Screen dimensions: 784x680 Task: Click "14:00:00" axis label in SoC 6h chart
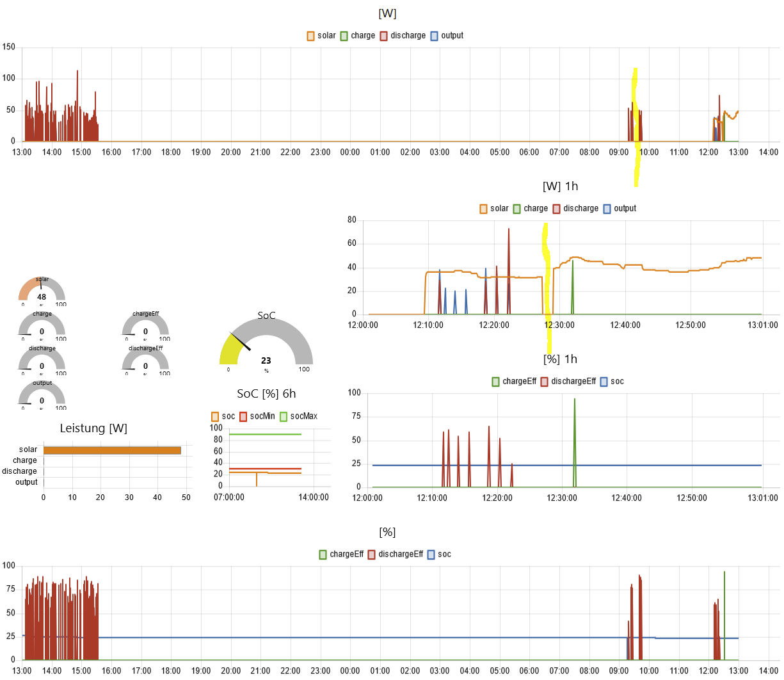tap(314, 498)
